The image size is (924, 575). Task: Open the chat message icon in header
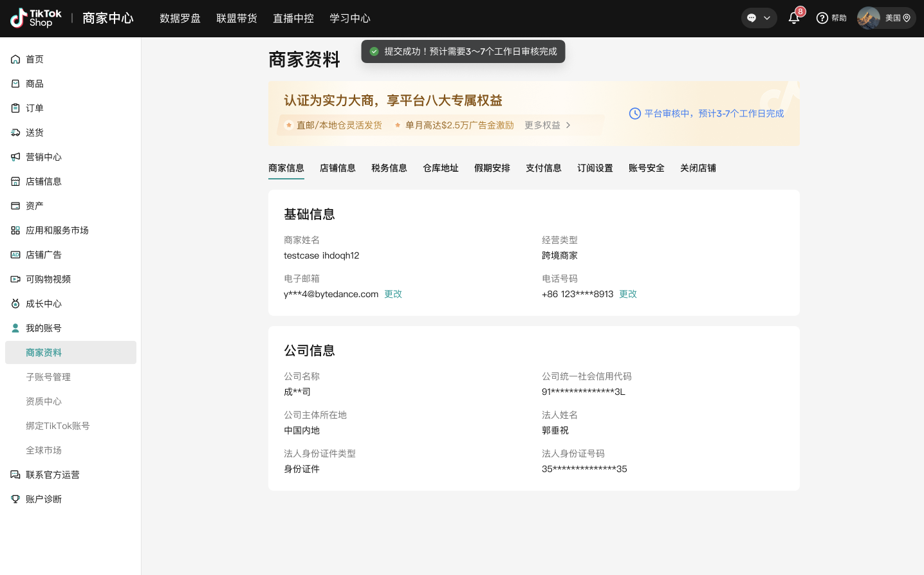(x=752, y=18)
